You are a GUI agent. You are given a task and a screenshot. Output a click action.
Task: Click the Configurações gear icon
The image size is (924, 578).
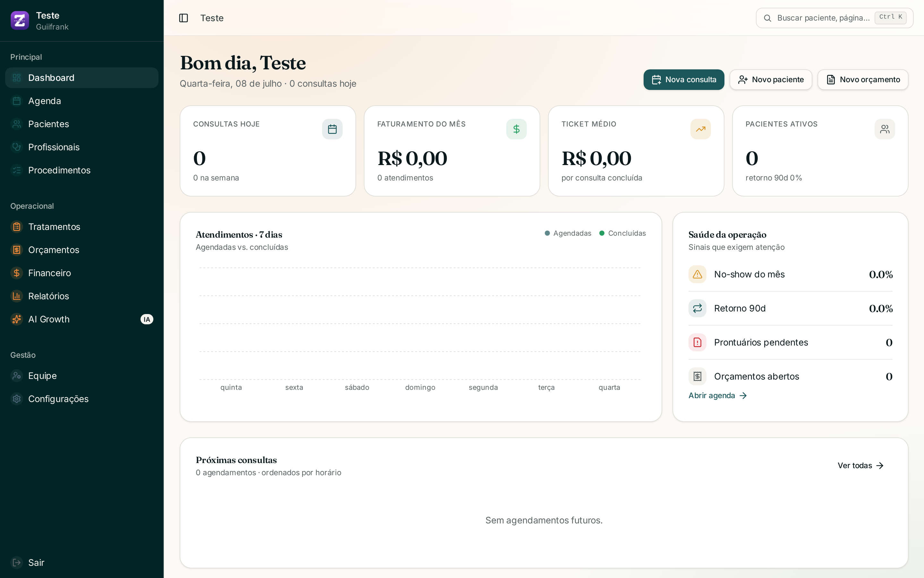click(x=17, y=399)
